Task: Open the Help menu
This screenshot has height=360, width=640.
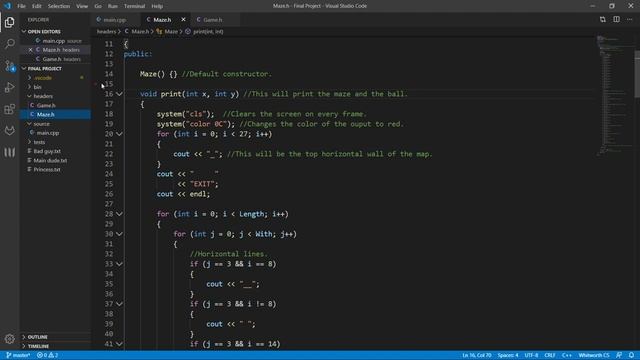Action: tap(157, 6)
